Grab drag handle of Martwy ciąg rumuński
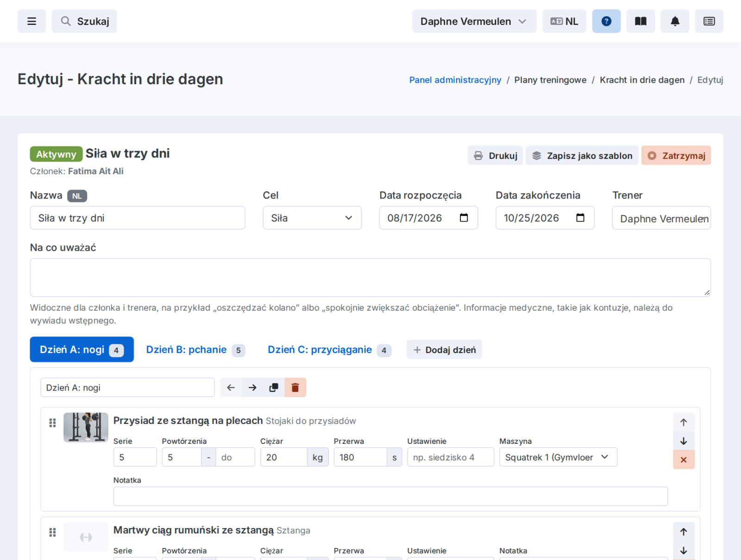741x560 pixels. click(x=52, y=532)
